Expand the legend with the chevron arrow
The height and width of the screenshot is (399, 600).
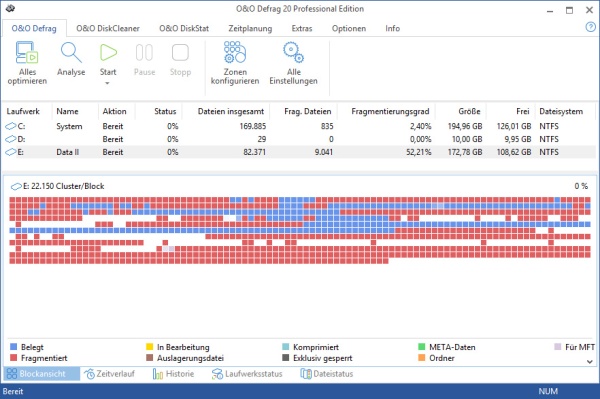590,361
